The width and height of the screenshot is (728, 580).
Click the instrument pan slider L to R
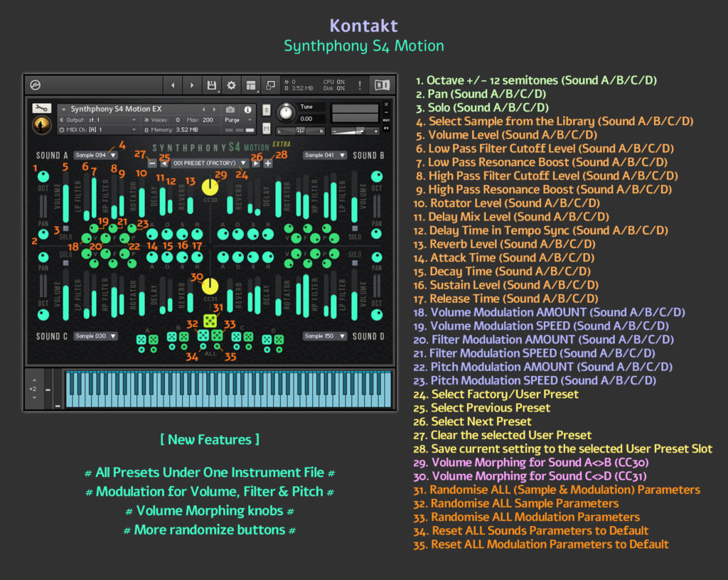(x=301, y=131)
